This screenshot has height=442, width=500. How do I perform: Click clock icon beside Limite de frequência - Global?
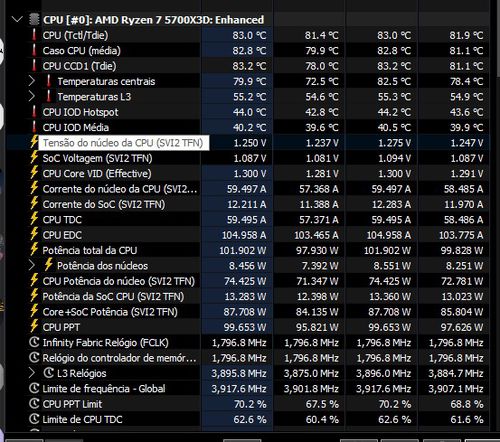pyautogui.click(x=34, y=388)
